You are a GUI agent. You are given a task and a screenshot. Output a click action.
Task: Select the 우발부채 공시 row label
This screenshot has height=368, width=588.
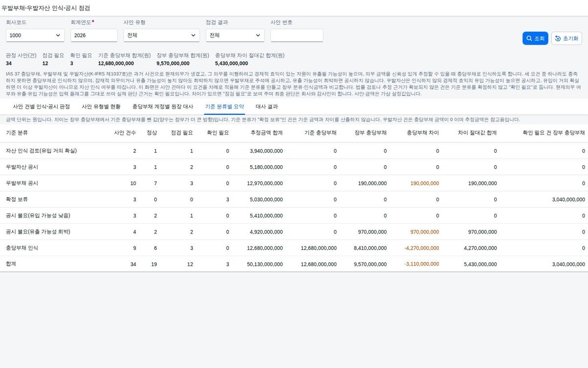coord(22,183)
